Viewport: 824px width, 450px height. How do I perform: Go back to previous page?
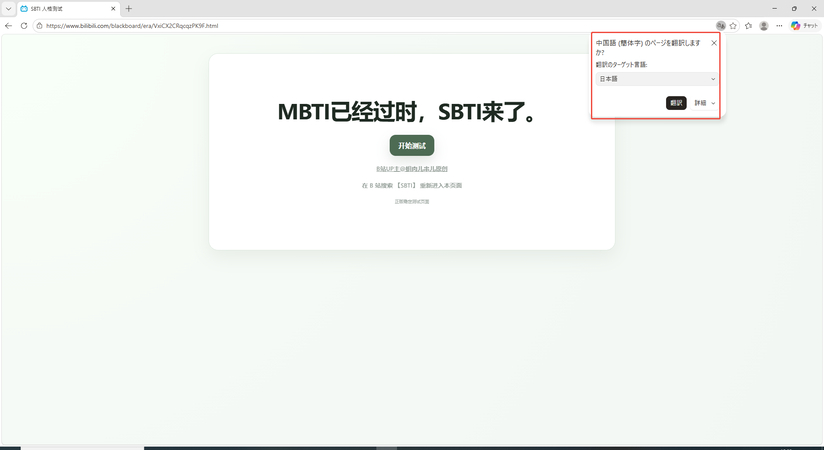click(8, 26)
